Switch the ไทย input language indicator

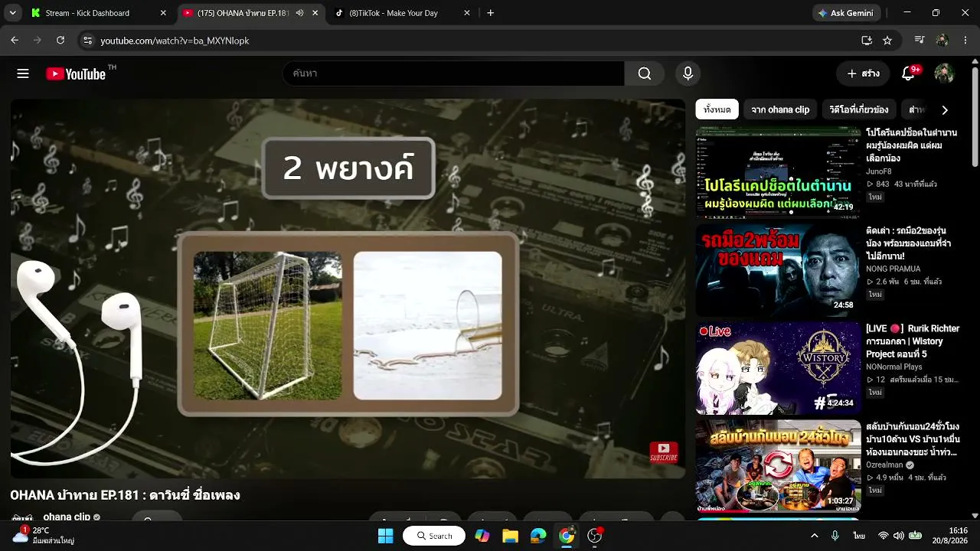(859, 536)
